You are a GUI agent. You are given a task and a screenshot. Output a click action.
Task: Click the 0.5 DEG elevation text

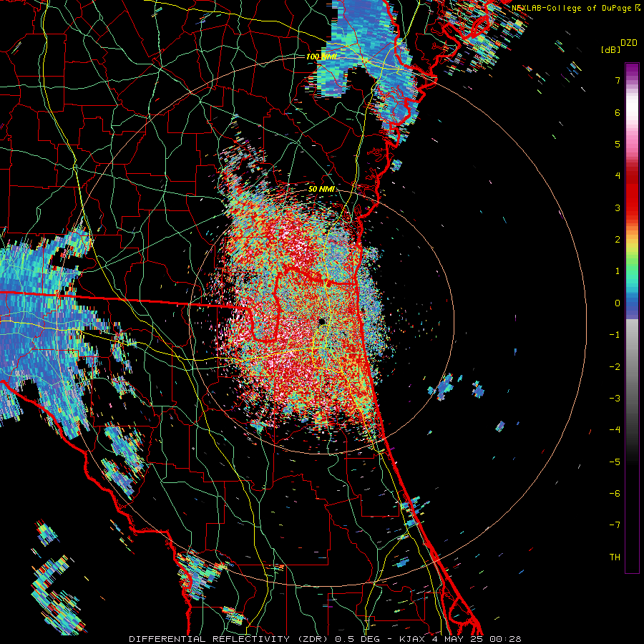click(356, 639)
